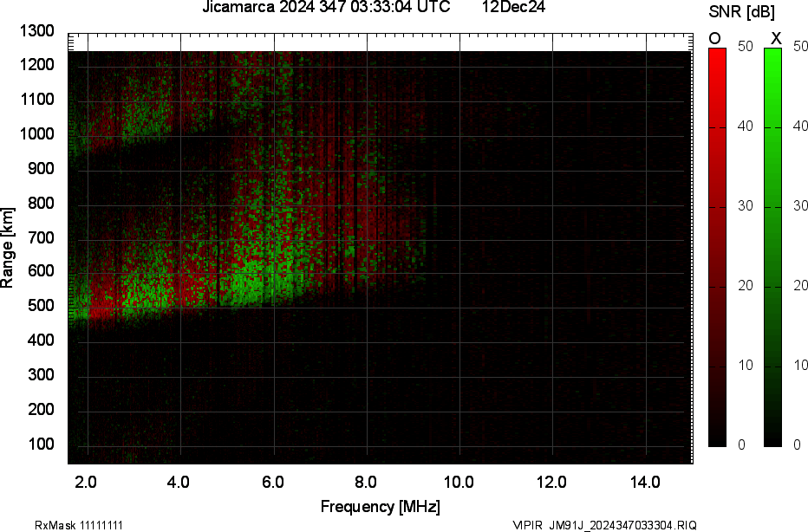This screenshot has height=532, width=808.
Task: Click the '0' tick beside the red O bar
Action: coord(741,445)
